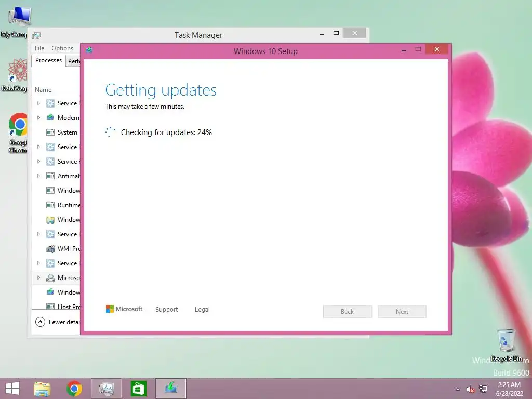The image size is (532, 399).
Task: Open the Start menu on the taskbar
Action: (x=12, y=389)
